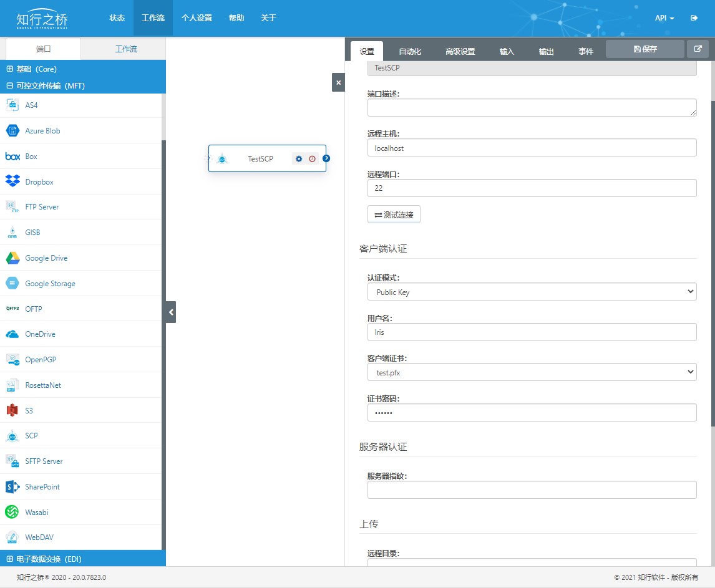This screenshot has width=715, height=588.
Task: Click the logout icon in header
Action: [x=694, y=18]
